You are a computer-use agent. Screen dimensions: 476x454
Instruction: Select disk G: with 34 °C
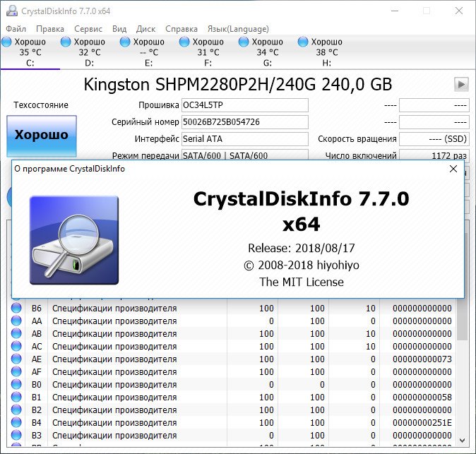click(267, 52)
